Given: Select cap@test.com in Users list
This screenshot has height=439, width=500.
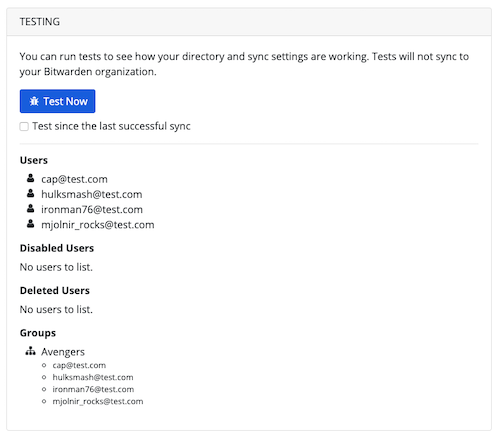Looking at the screenshot, I should pyautogui.click(x=74, y=179).
